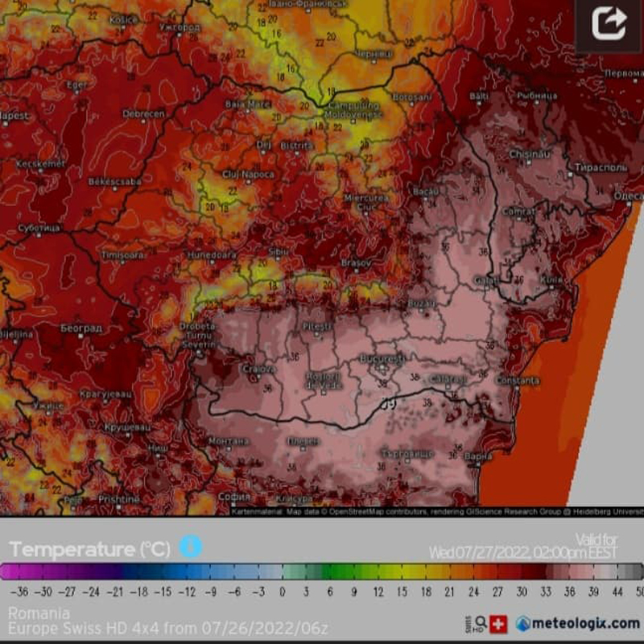
Task: Select the Timișoara city marker
Action: coord(123,254)
